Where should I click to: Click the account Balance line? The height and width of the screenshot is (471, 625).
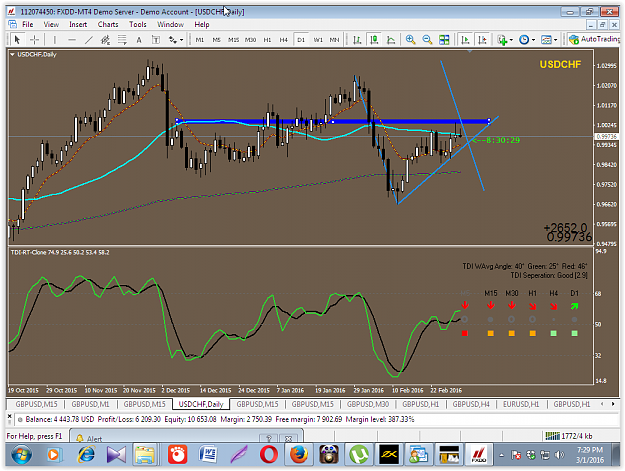[x=220, y=419]
